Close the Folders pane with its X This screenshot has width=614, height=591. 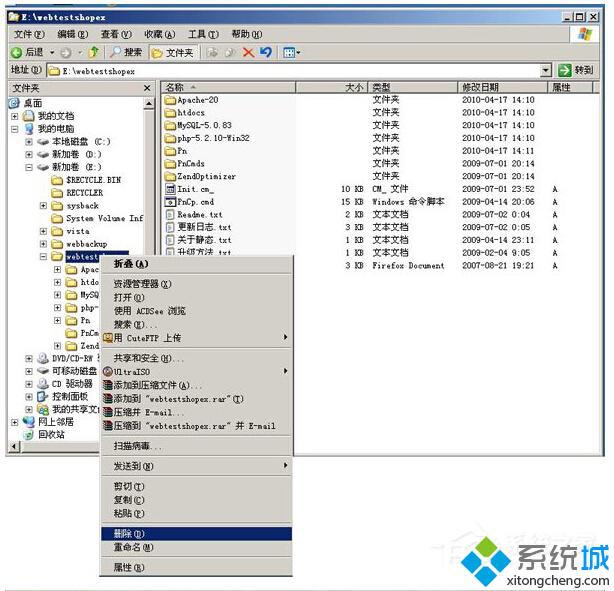click(x=147, y=88)
